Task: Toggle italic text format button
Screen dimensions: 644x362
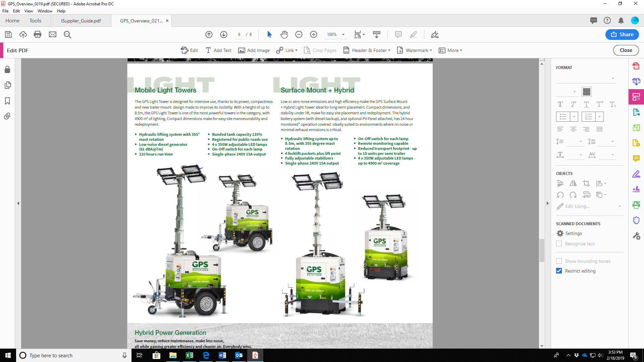Action: (x=573, y=104)
